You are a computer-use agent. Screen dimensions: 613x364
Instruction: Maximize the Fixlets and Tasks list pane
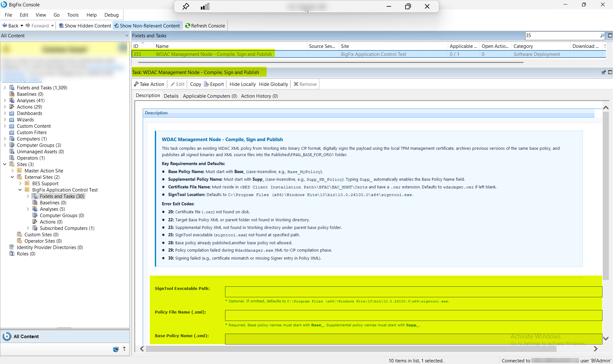(x=610, y=35)
